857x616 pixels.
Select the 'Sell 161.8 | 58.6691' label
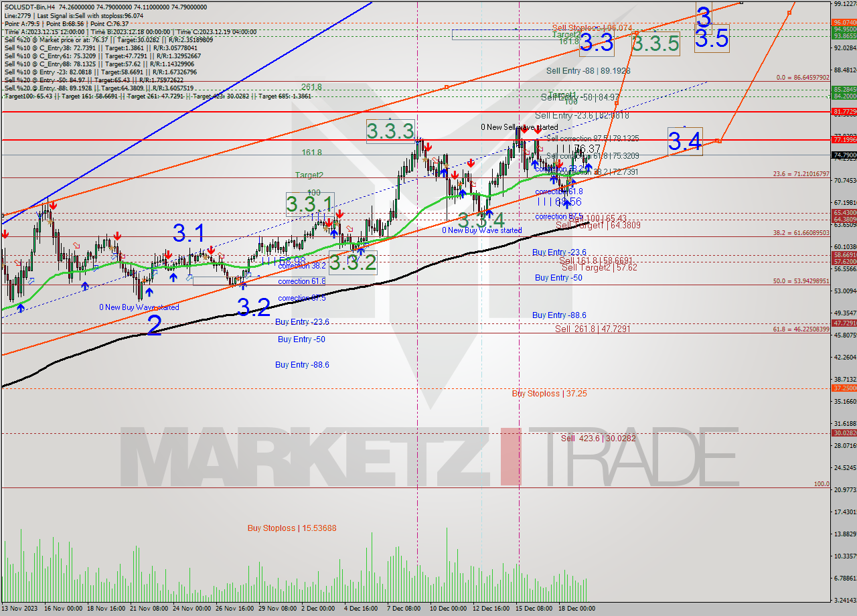pos(595,260)
